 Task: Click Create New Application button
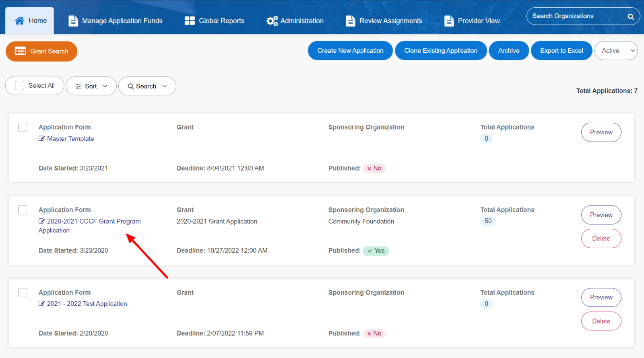click(x=350, y=51)
